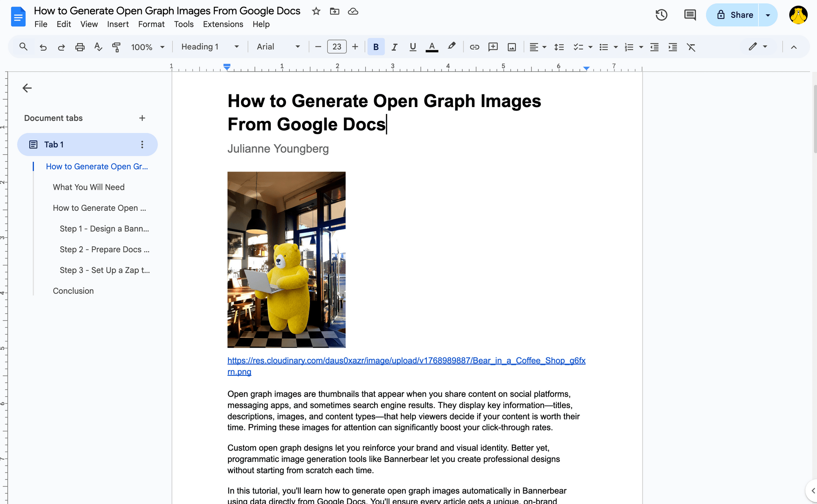Click the insert link icon
The width and height of the screenshot is (817, 504).
click(x=474, y=47)
